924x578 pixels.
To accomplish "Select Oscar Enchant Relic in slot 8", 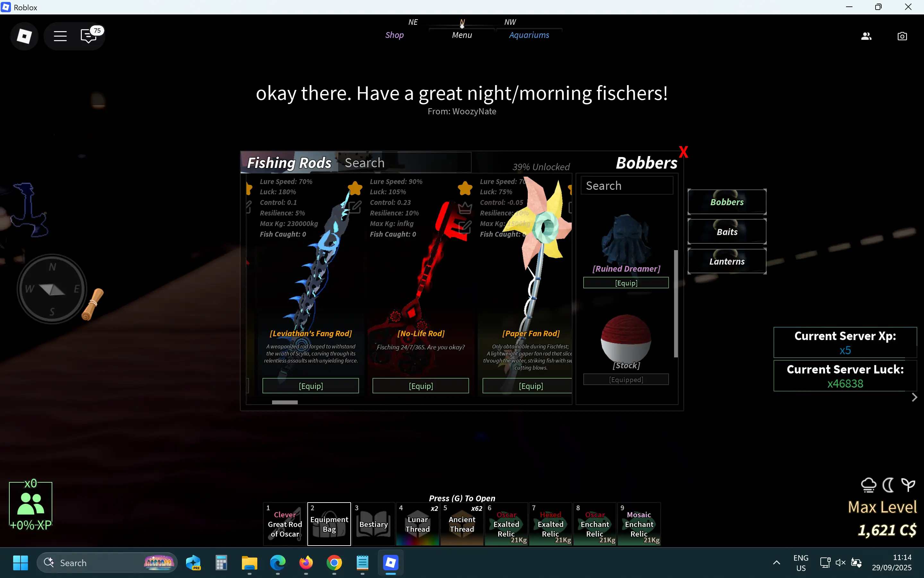I will 595,524.
